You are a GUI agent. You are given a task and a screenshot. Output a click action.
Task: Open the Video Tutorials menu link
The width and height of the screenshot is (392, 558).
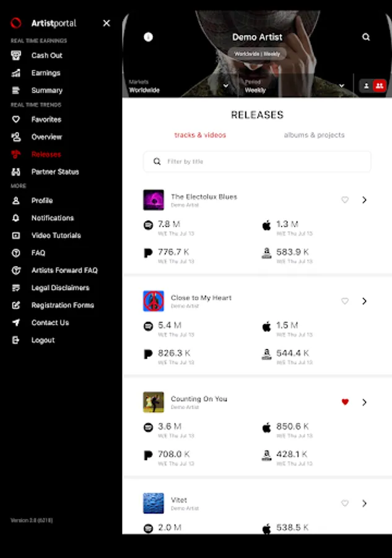point(56,235)
